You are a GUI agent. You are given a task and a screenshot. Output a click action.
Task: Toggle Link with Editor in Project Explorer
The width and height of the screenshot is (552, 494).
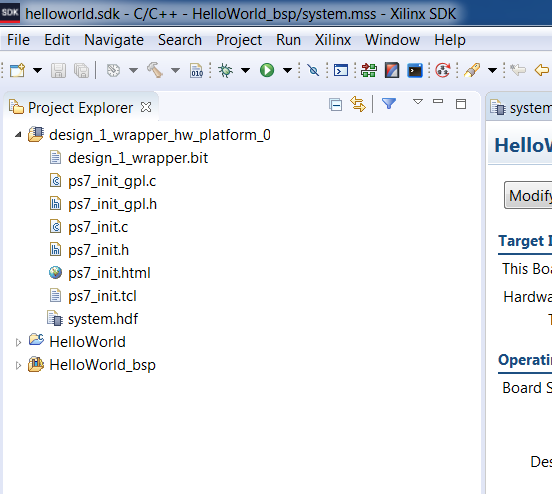[x=358, y=104]
